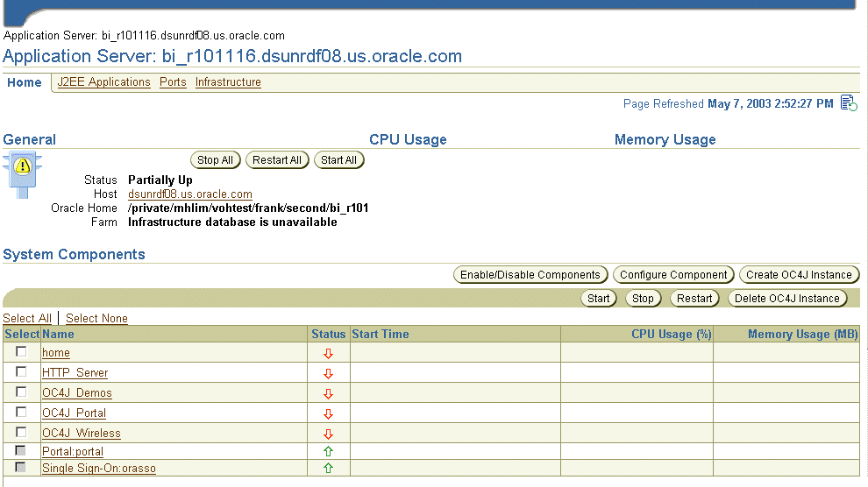Image resolution: width=868 pixels, height=487 pixels.
Task: Click 'Infrastructure database is unavailable' text
Action: coord(232,222)
